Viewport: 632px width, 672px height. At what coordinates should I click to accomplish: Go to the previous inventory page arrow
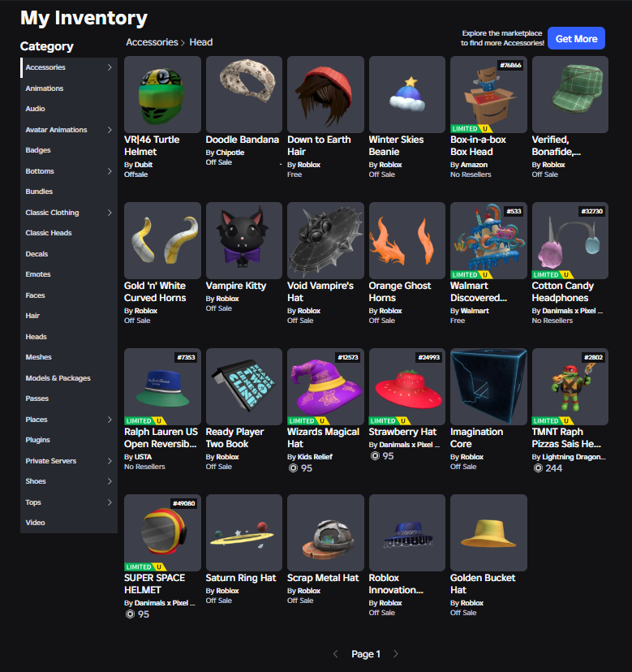(x=336, y=654)
